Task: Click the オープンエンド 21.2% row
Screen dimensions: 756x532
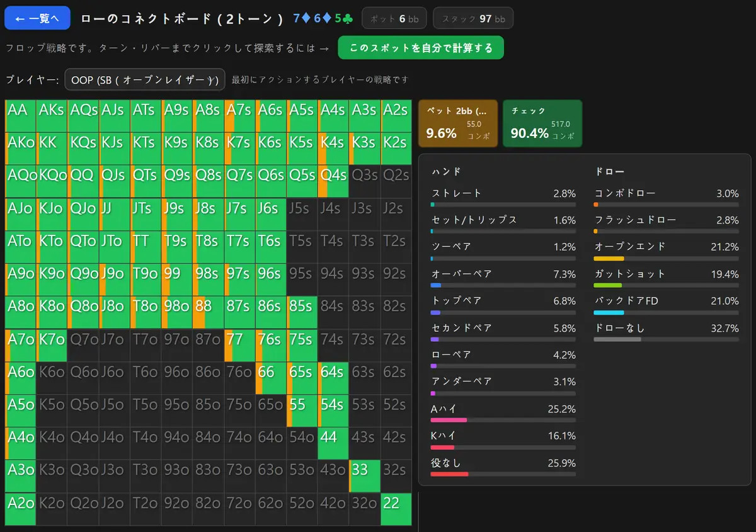Action: coord(667,251)
